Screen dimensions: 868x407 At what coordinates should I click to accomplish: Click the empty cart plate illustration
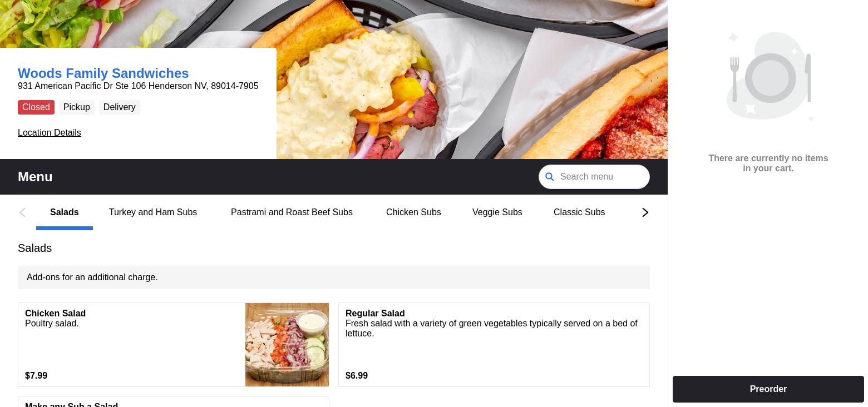768,76
